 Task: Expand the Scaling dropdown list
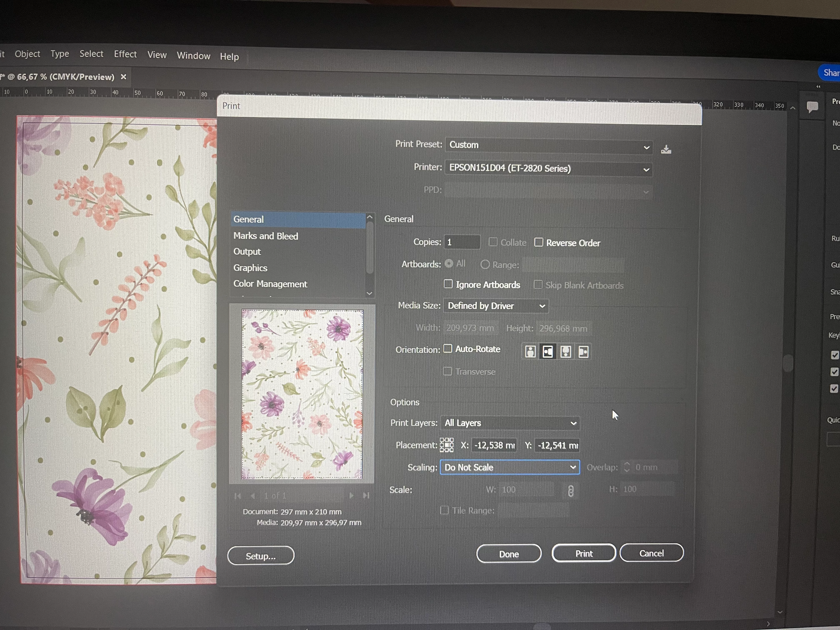point(509,467)
